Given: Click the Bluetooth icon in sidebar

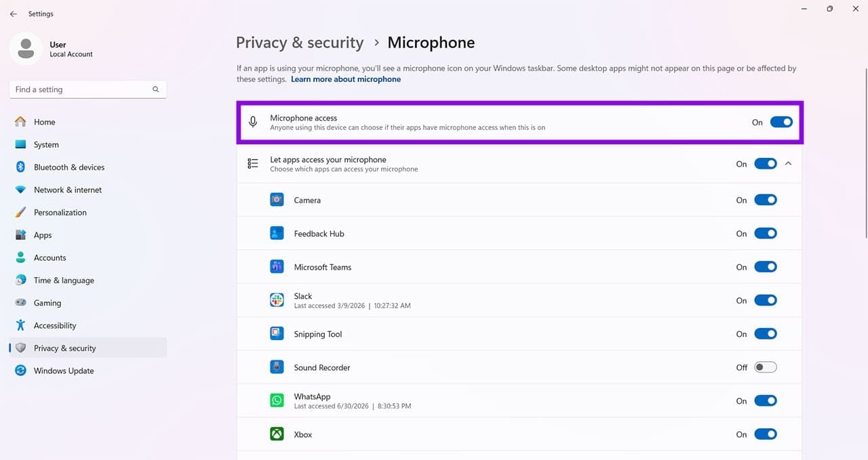Looking at the screenshot, I should coord(20,167).
